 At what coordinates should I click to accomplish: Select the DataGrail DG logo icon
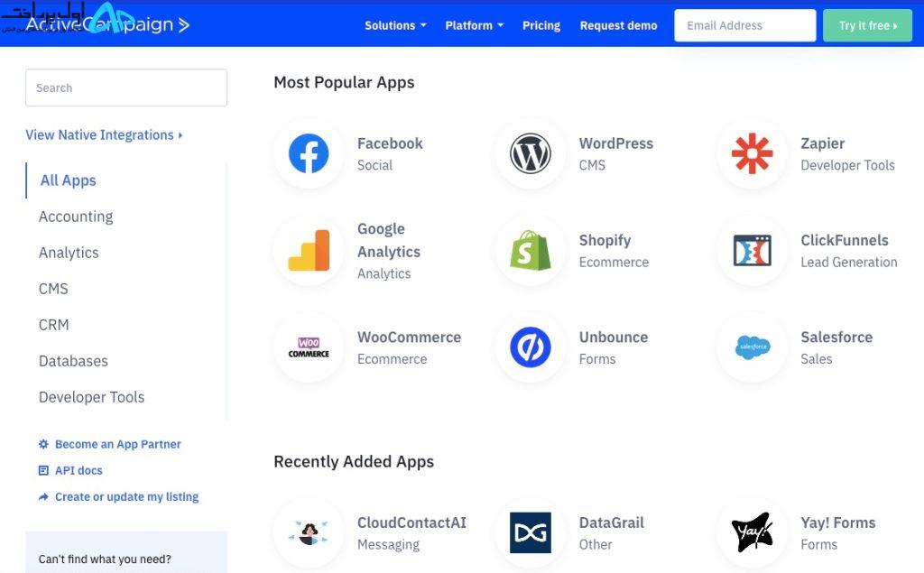point(531,533)
